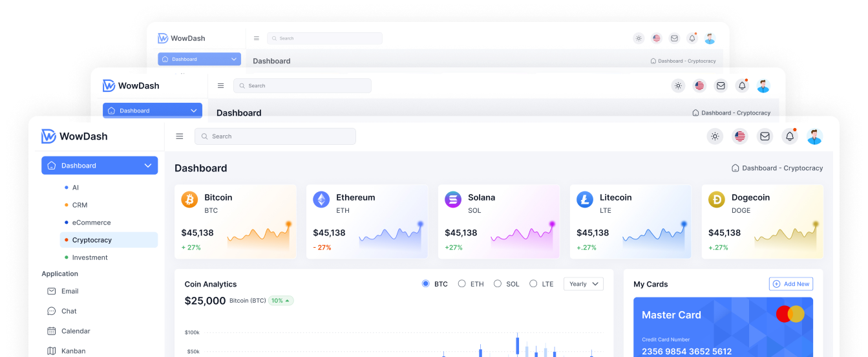
Task: Click the hamburger menu icon beside search
Action: click(180, 136)
